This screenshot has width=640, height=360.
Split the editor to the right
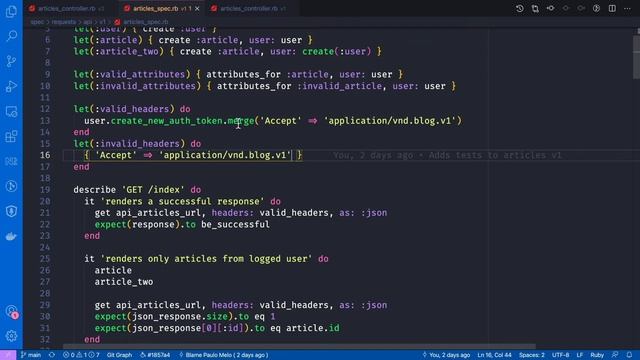(612, 8)
